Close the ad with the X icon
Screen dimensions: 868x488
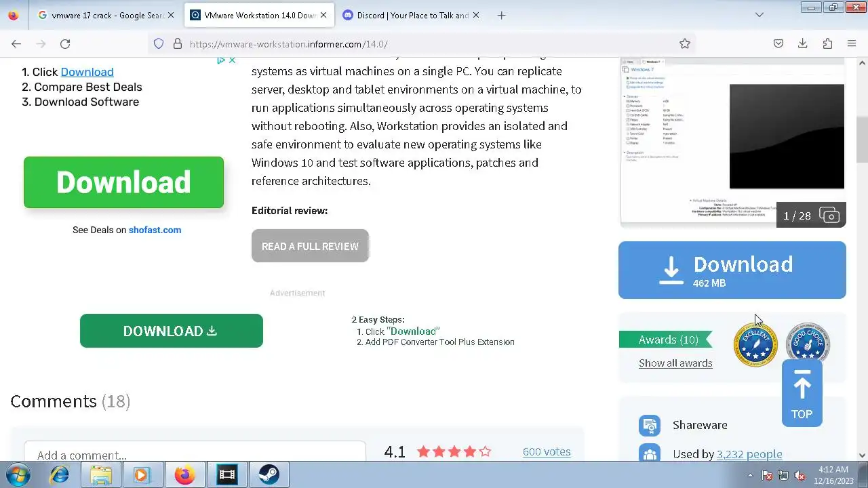232,60
